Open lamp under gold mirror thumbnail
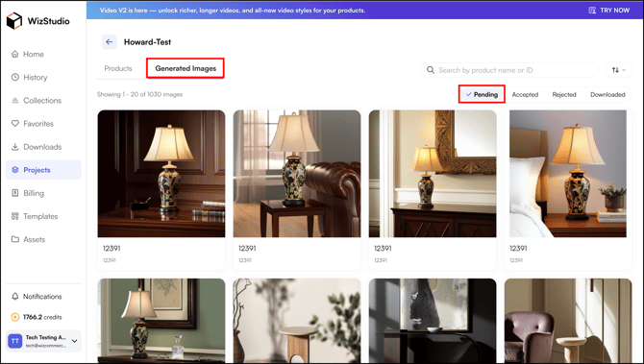The width and height of the screenshot is (644, 364). pos(433,174)
